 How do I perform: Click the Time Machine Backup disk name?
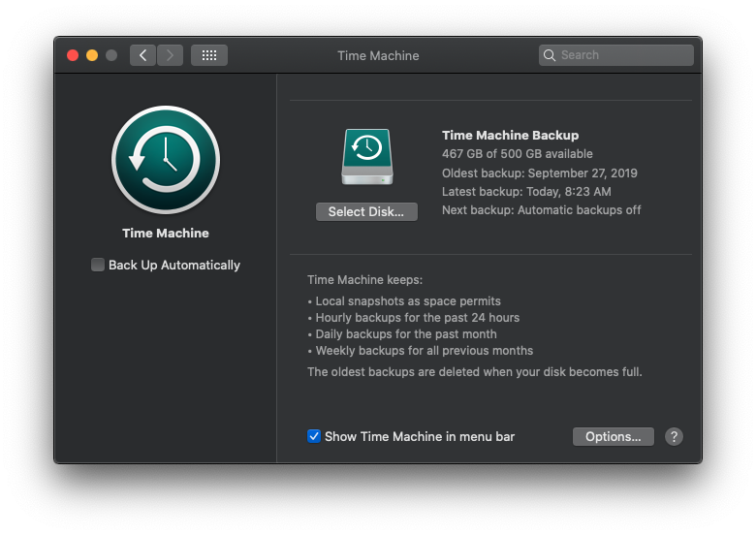(510, 136)
